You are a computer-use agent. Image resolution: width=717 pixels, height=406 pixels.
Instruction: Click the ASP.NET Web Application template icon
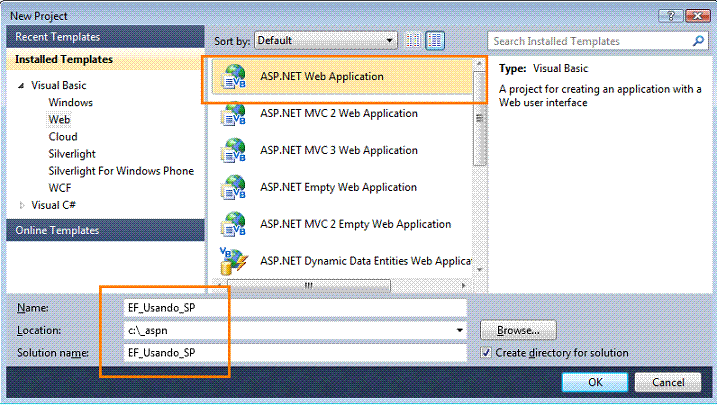pos(234,76)
